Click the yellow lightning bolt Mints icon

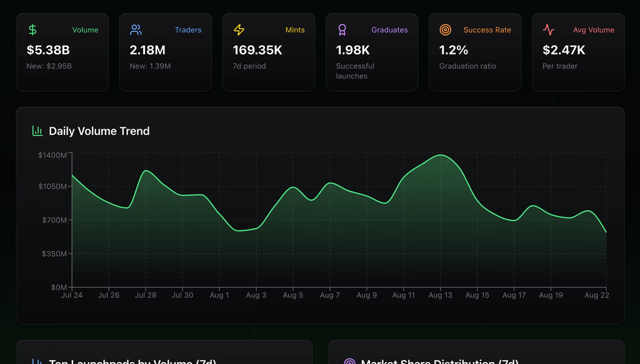point(239,30)
